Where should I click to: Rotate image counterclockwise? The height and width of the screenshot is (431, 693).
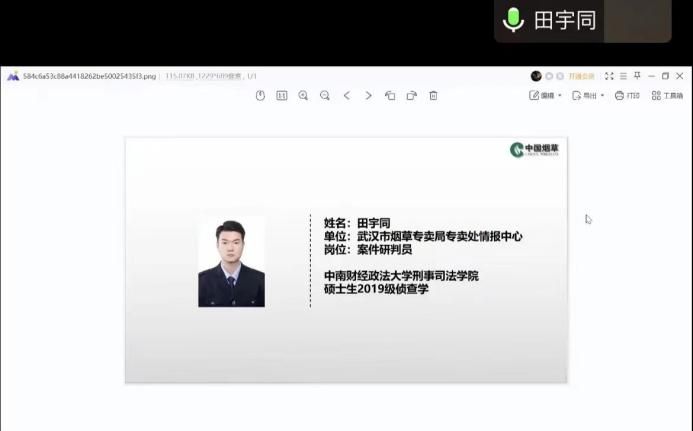tap(390, 96)
